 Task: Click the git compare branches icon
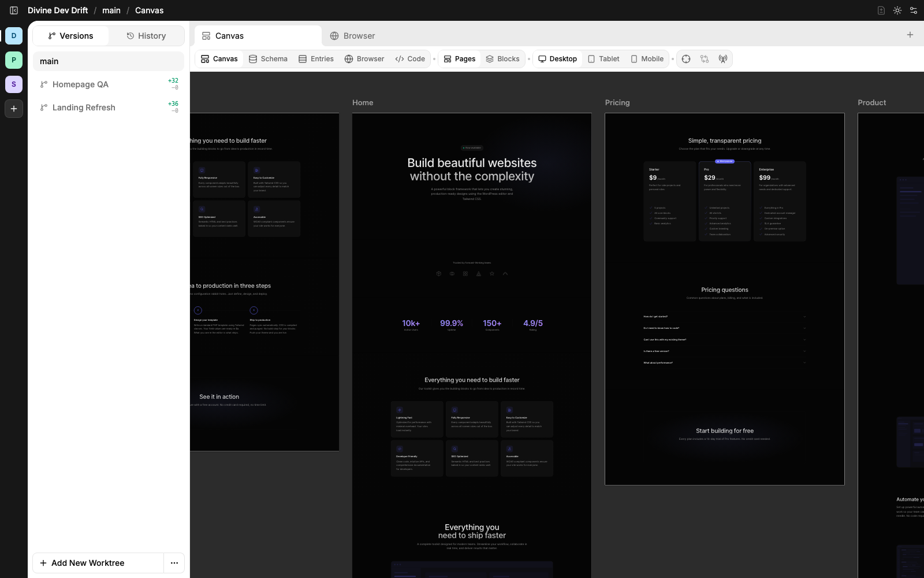(705, 59)
